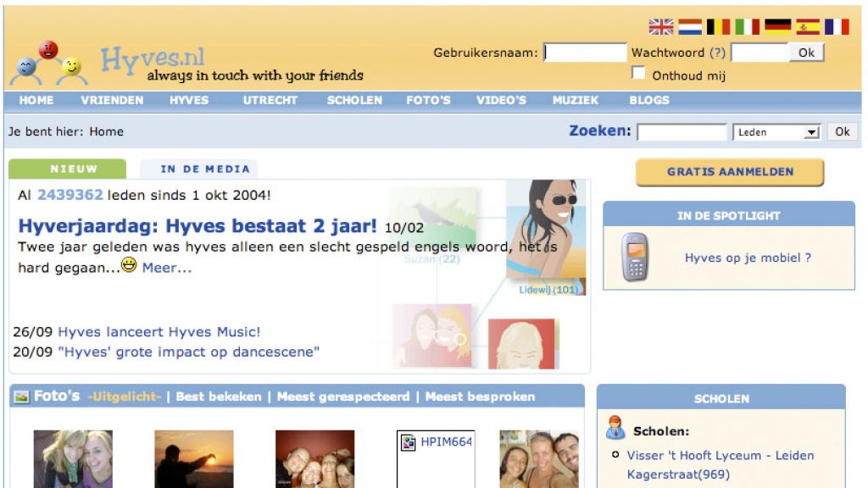
Task: Click the Scholen person icon
Action: pyautogui.click(x=615, y=428)
